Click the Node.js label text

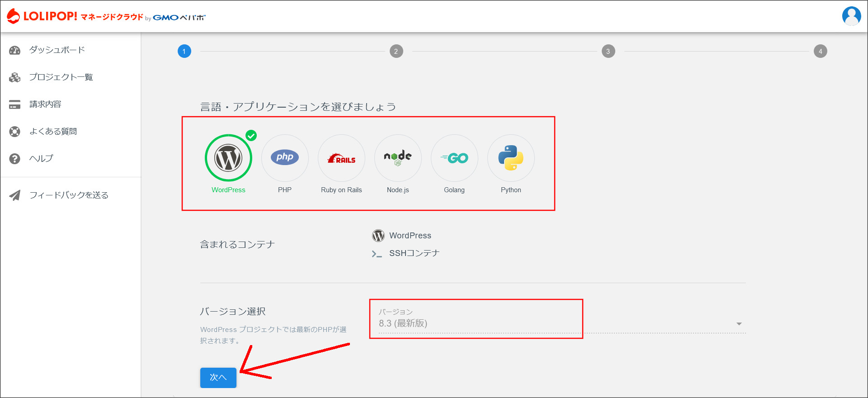click(x=398, y=190)
